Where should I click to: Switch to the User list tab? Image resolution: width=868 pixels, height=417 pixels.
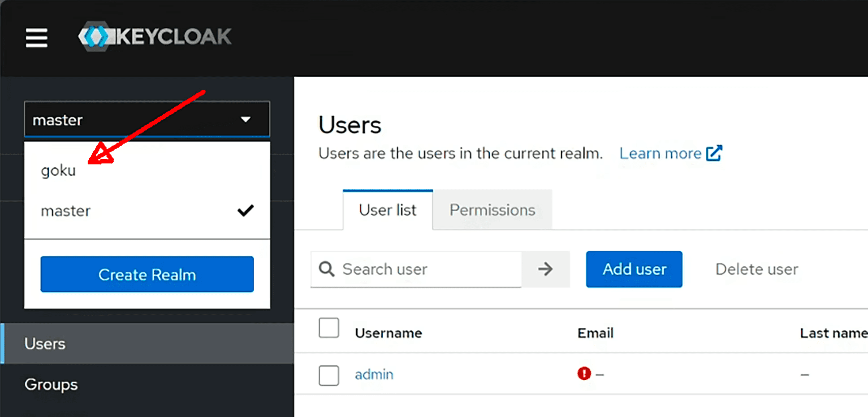(x=387, y=210)
